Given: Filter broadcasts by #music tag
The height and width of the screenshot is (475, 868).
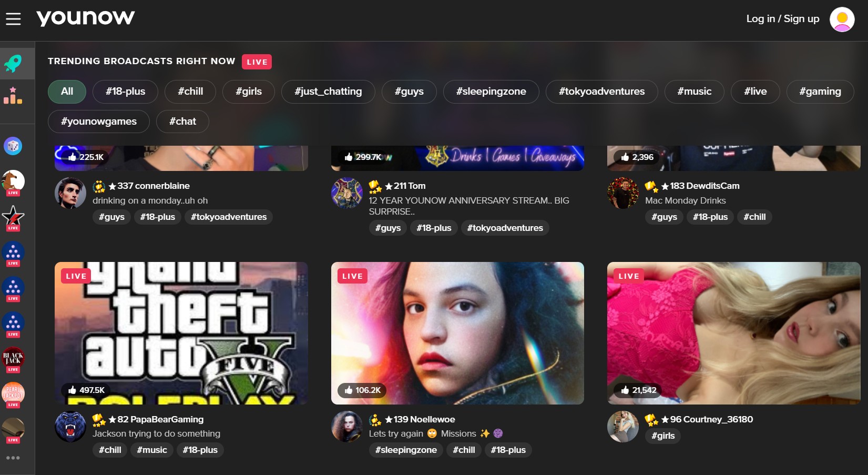Looking at the screenshot, I should pyautogui.click(x=694, y=92).
